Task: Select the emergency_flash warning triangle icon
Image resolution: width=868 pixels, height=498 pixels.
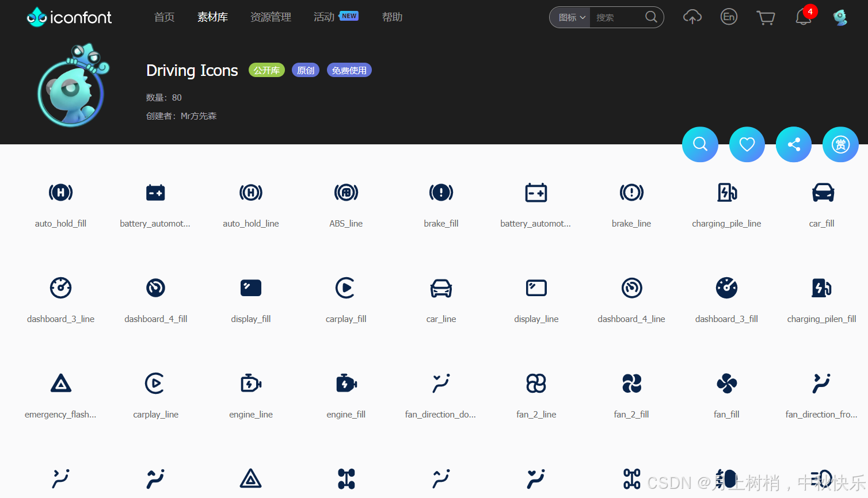Action: coord(60,384)
